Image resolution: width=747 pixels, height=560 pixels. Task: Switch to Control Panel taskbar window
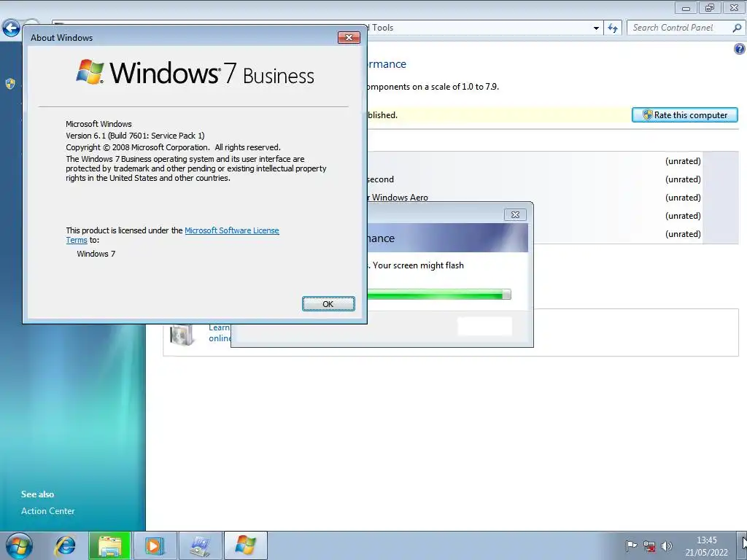(200, 545)
